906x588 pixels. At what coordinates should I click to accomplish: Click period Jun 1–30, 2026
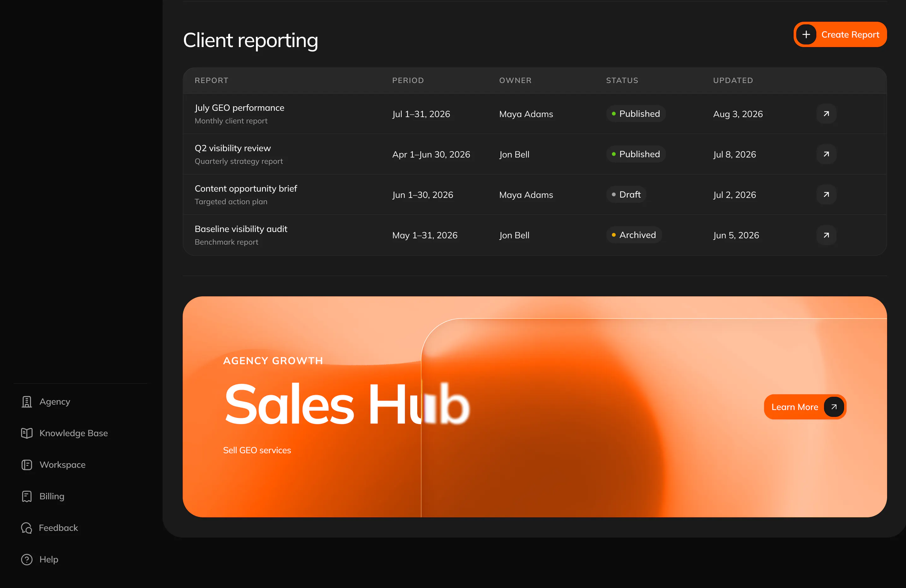(x=423, y=195)
